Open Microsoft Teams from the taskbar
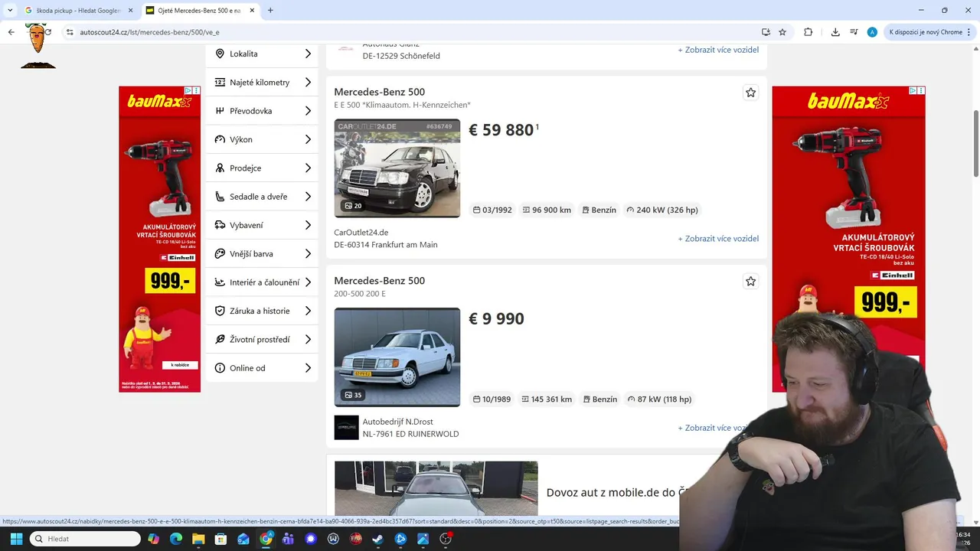 tap(288, 539)
